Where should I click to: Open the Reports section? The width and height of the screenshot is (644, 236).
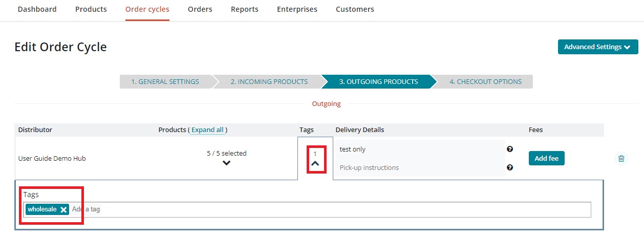[245, 9]
